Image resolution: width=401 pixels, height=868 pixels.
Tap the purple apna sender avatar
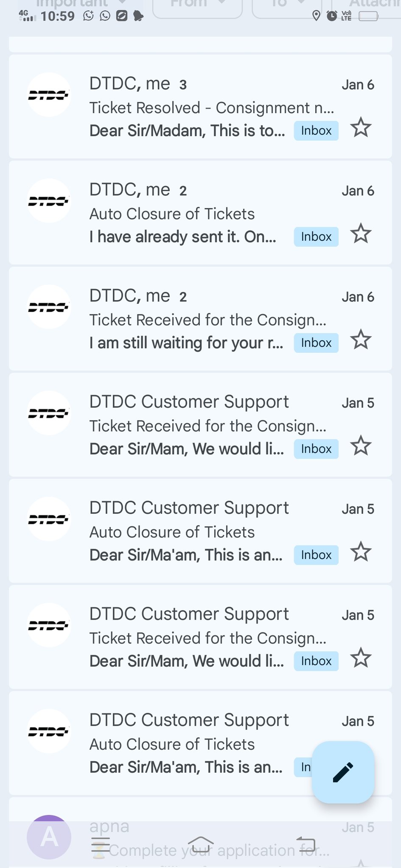pyautogui.click(x=49, y=837)
